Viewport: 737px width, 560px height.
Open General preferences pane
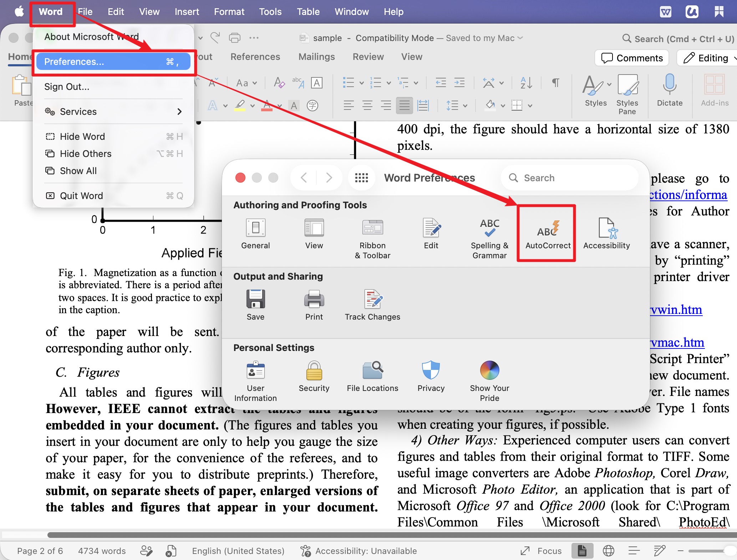[x=255, y=234]
